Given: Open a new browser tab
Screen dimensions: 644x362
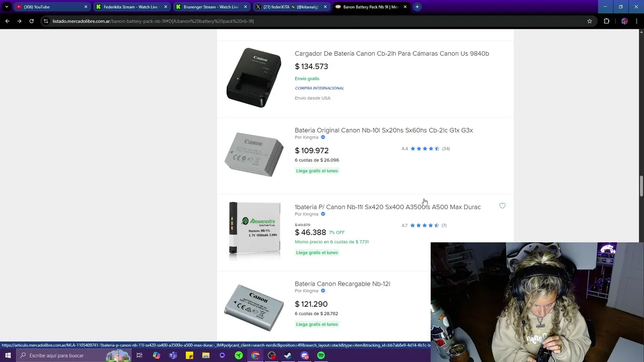Looking at the screenshot, I should pyautogui.click(x=417, y=7).
